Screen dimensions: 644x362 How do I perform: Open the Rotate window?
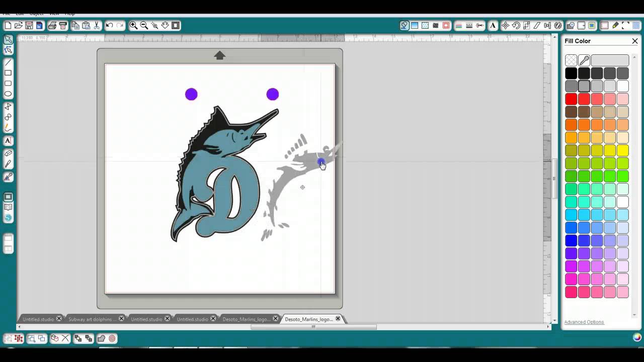(516, 25)
